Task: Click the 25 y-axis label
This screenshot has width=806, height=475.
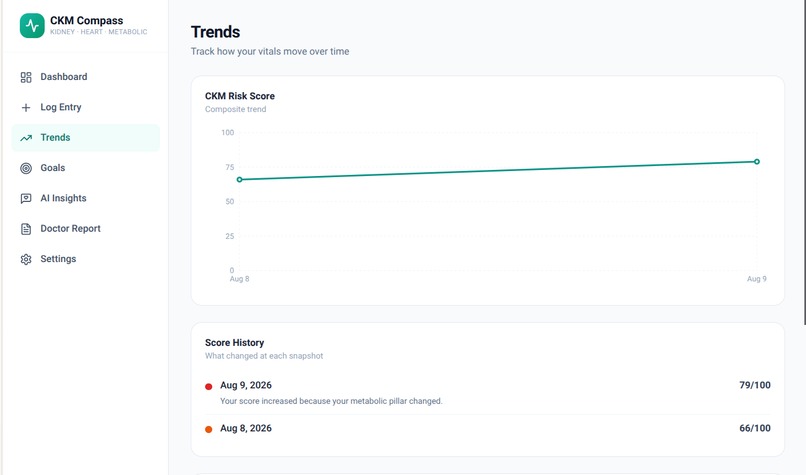Action: [x=230, y=236]
